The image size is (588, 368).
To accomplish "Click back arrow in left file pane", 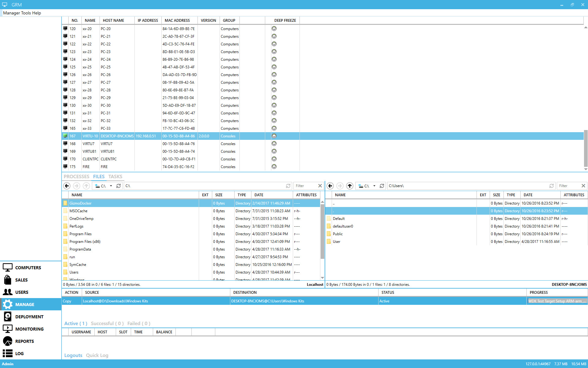I will click(67, 186).
